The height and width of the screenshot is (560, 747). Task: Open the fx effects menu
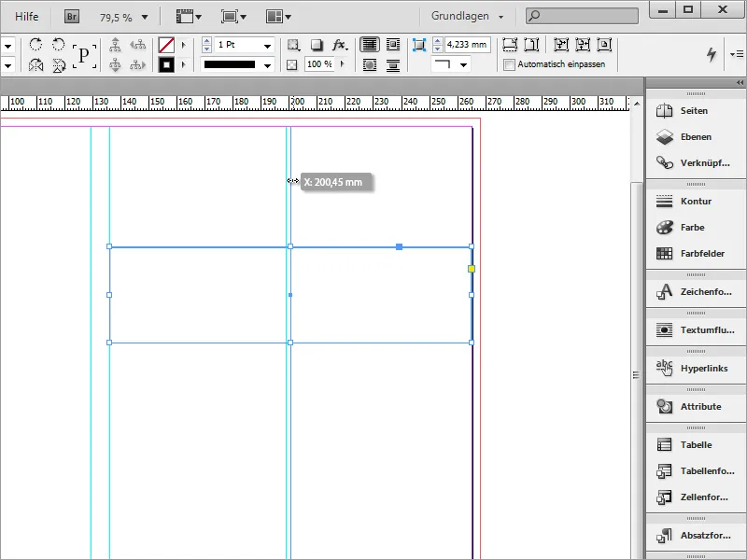click(340, 45)
